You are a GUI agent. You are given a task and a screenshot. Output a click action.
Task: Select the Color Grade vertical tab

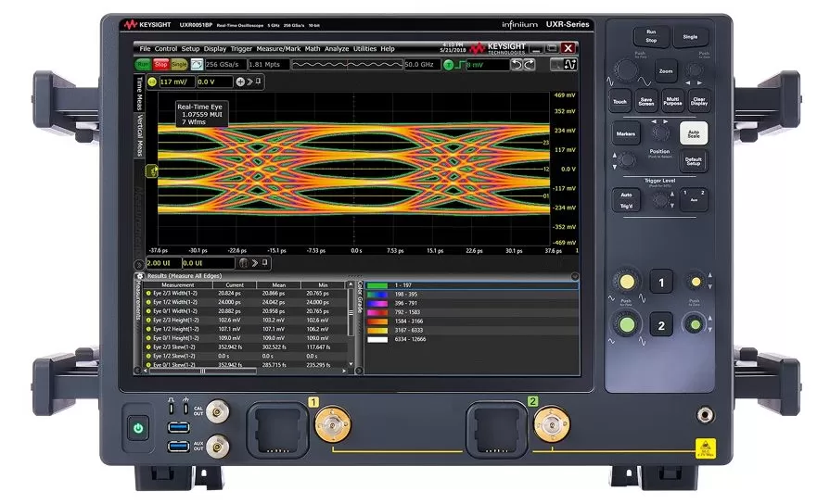point(360,296)
